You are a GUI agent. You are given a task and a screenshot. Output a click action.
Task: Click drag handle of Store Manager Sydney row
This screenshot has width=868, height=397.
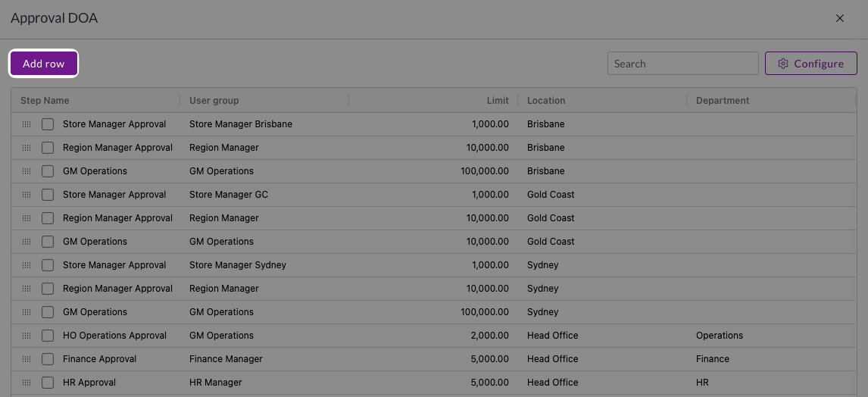[27, 265]
